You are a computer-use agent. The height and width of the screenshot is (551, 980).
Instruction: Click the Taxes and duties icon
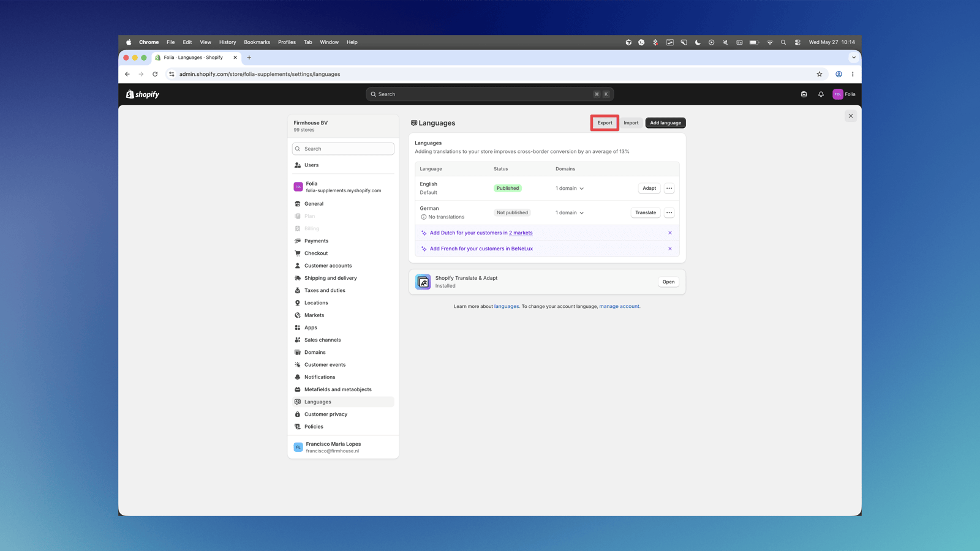[298, 290]
